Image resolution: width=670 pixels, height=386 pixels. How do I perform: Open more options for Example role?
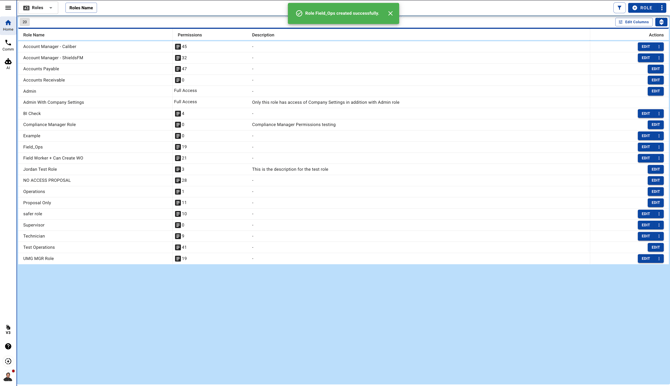click(659, 136)
